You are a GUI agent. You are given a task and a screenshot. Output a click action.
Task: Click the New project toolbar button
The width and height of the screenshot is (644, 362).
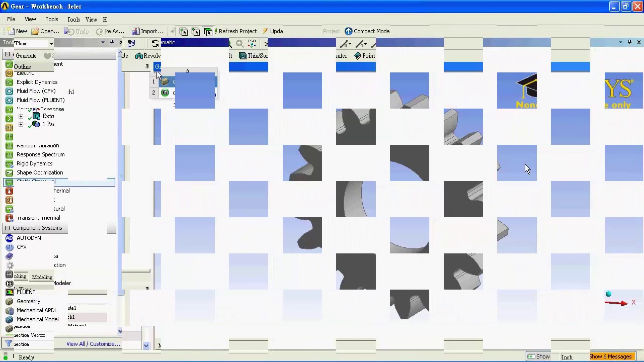[x=17, y=31]
